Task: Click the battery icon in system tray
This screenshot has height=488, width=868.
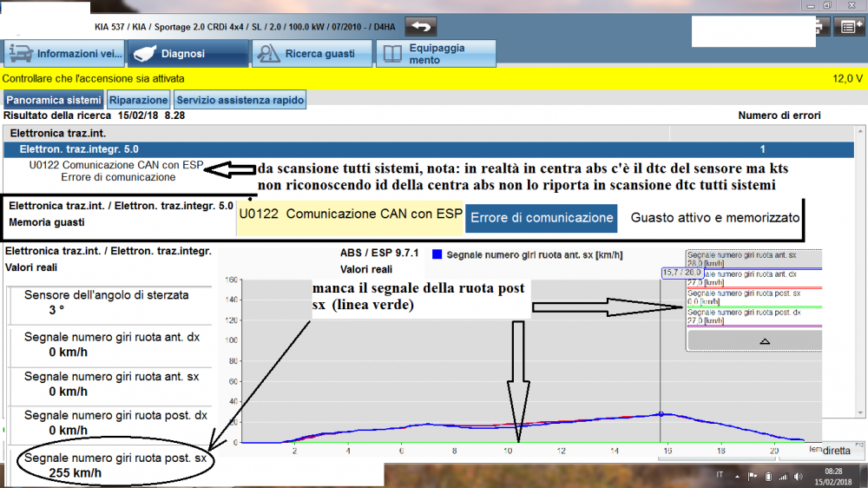Action: [768, 476]
